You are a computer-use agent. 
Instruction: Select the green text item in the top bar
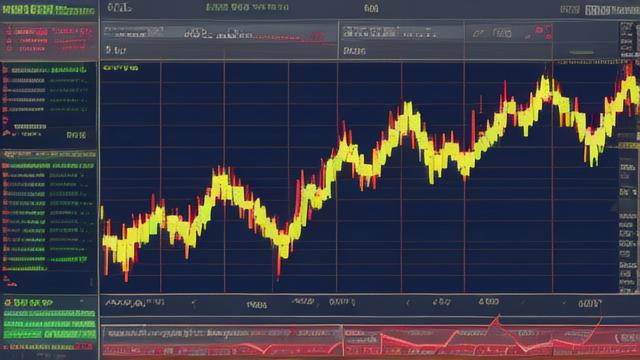pos(247,7)
